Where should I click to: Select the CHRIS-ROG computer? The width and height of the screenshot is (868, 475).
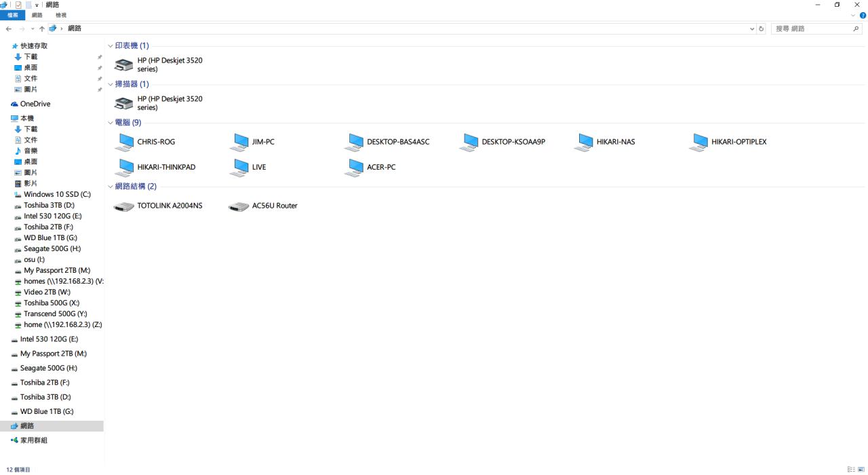[145, 142]
